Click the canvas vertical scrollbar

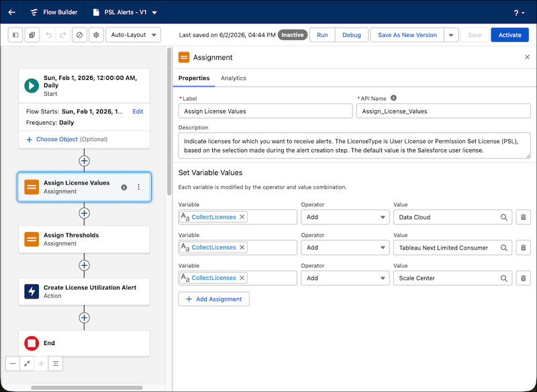point(169,121)
